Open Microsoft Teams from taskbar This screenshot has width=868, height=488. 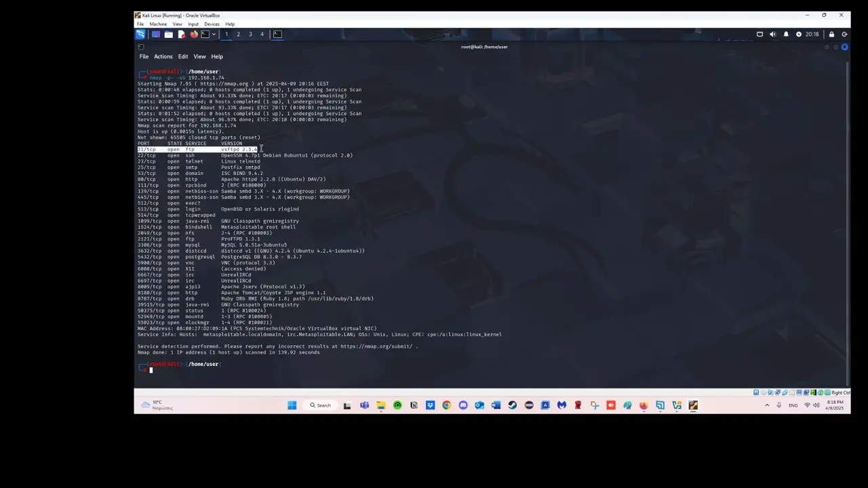click(364, 405)
